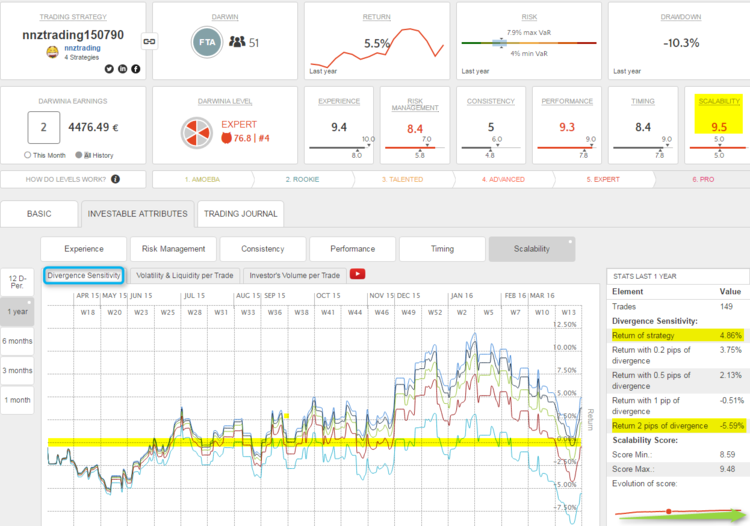Select the 5. Expert level step
Viewport: 750px width, 526px height.
603,179
